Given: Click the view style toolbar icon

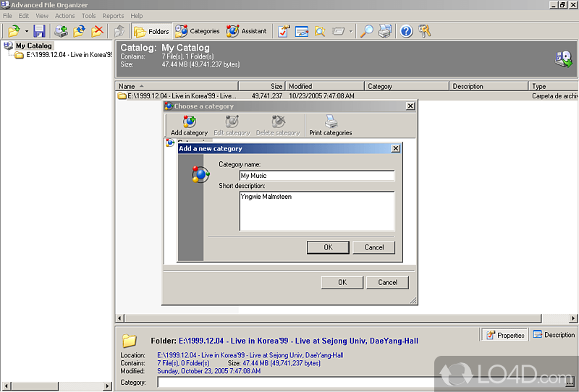Looking at the screenshot, I should point(338,31).
